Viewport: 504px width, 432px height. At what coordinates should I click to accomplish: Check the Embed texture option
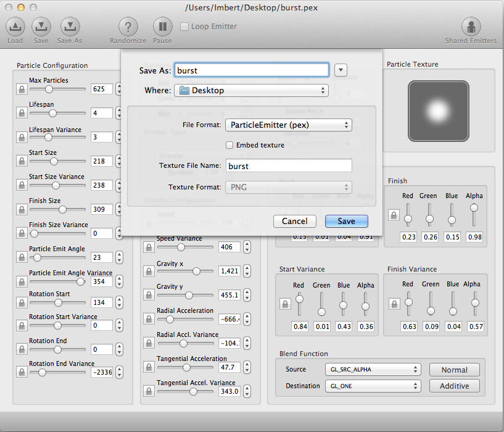tap(229, 145)
